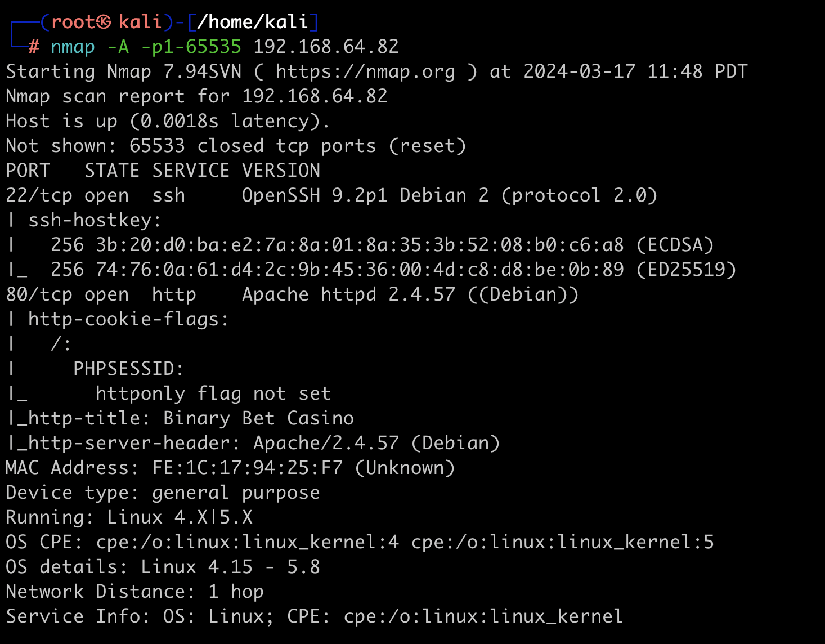Image resolution: width=825 pixels, height=644 pixels.
Task: Click the ECDSA host key fingerprint
Action: coord(360,245)
